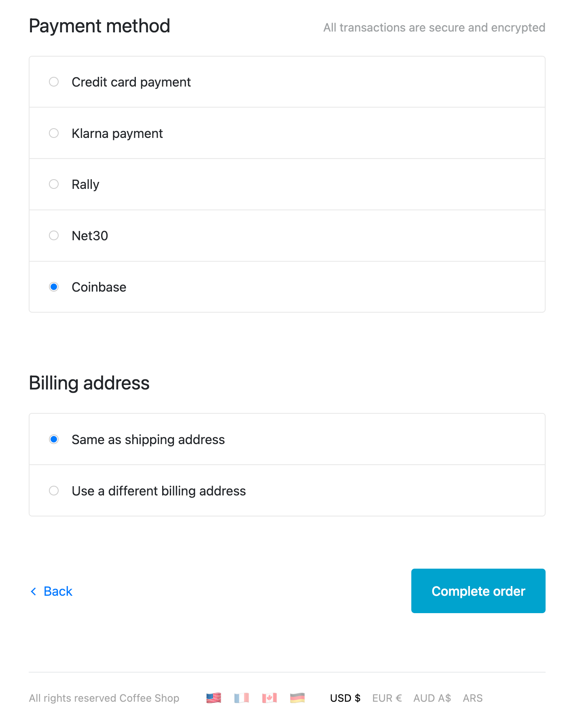Image resolution: width=584 pixels, height=728 pixels.
Task: Click the Canada flag icon
Action: [x=269, y=698]
